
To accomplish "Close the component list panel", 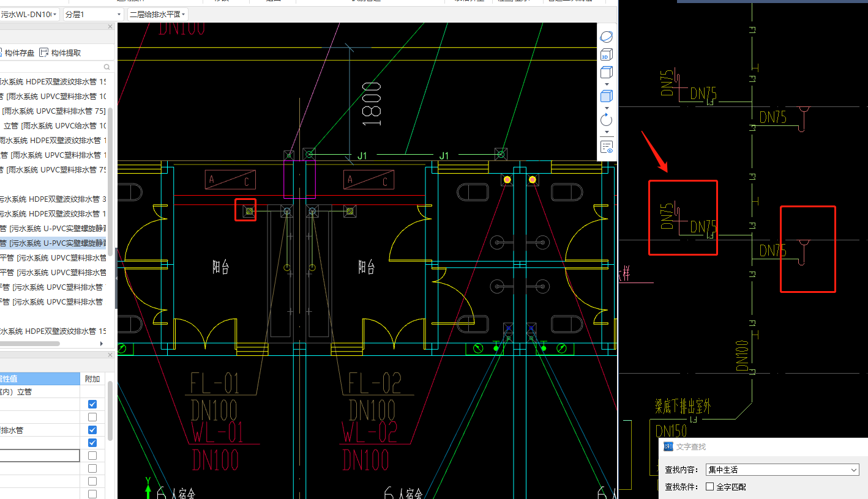I will point(110,26).
